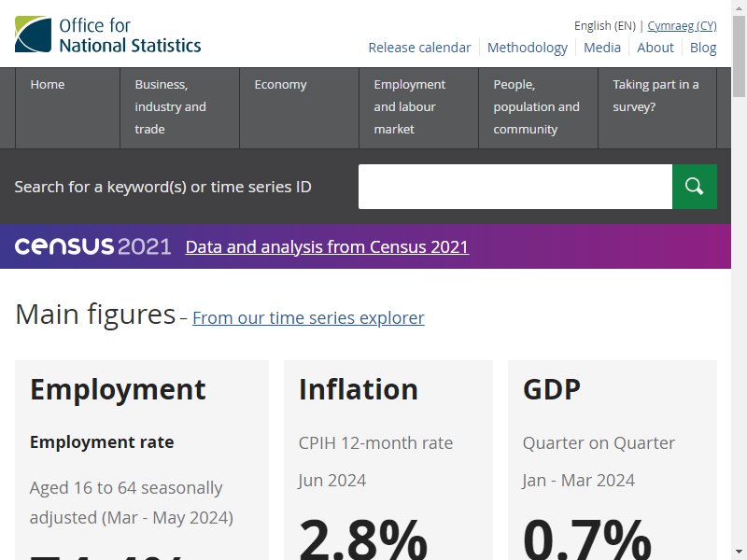Screen dimensions: 747x560
Task: Click the vertical scrollbar thumb
Action: [740, 56]
